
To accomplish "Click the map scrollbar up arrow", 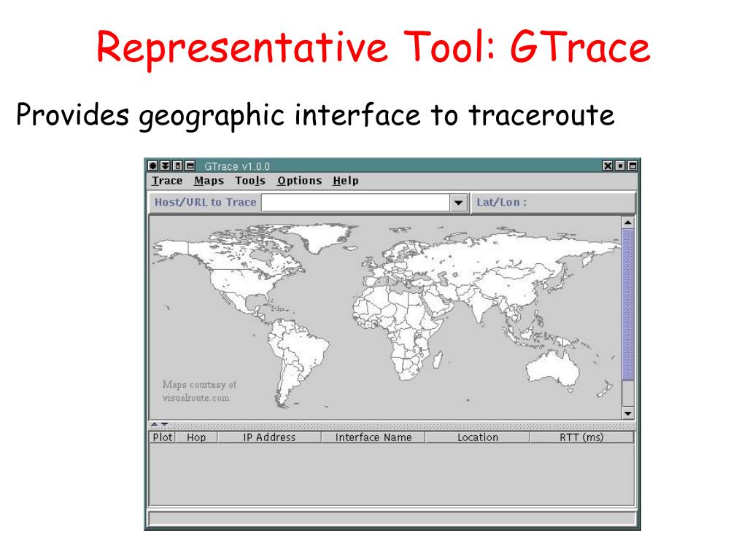I will pos(628,222).
